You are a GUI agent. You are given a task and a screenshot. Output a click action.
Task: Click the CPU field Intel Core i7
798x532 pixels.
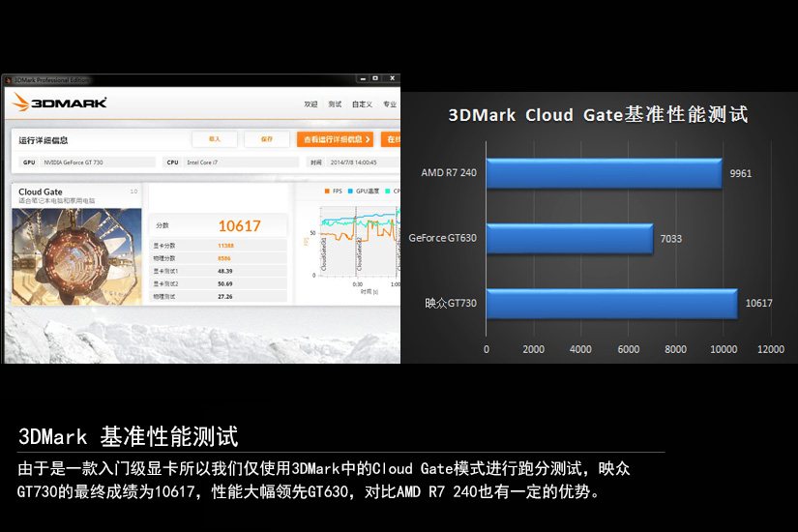pos(231,163)
